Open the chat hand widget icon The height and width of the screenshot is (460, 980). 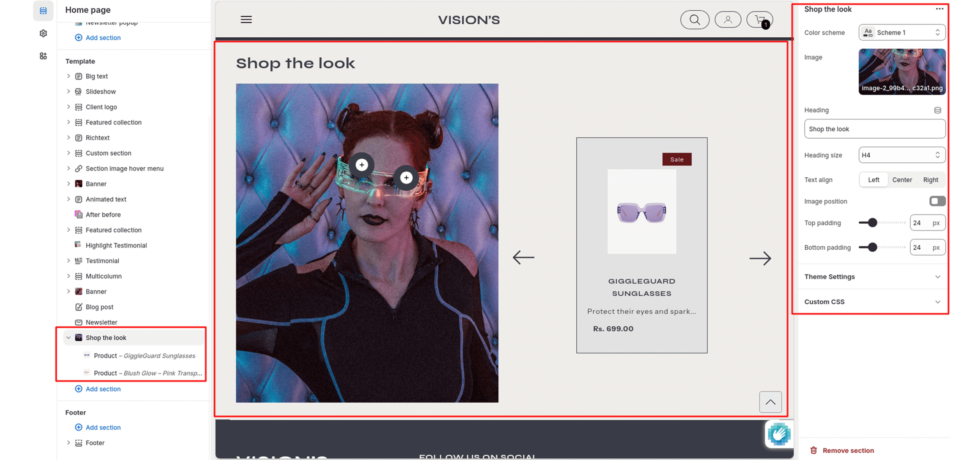pyautogui.click(x=778, y=434)
